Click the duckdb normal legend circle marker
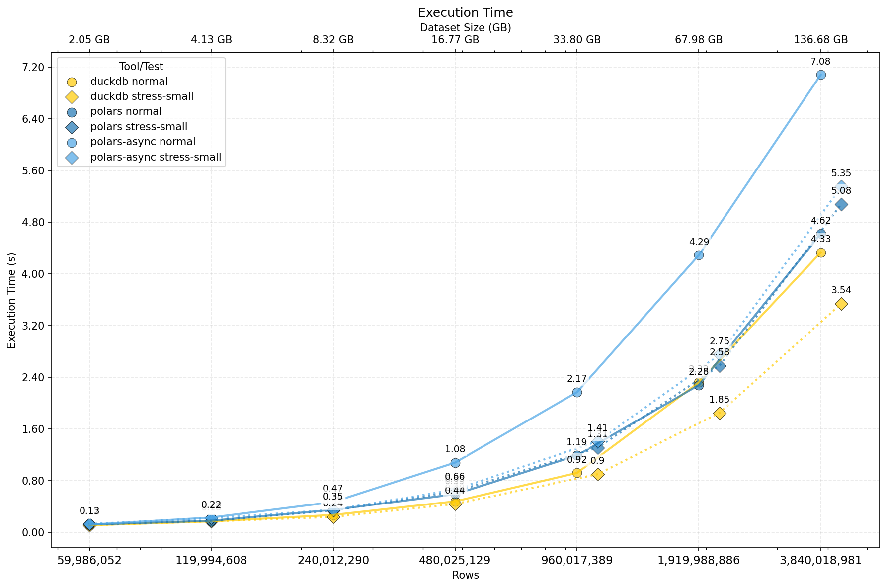The image size is (886, 588). tap(72, 82)
